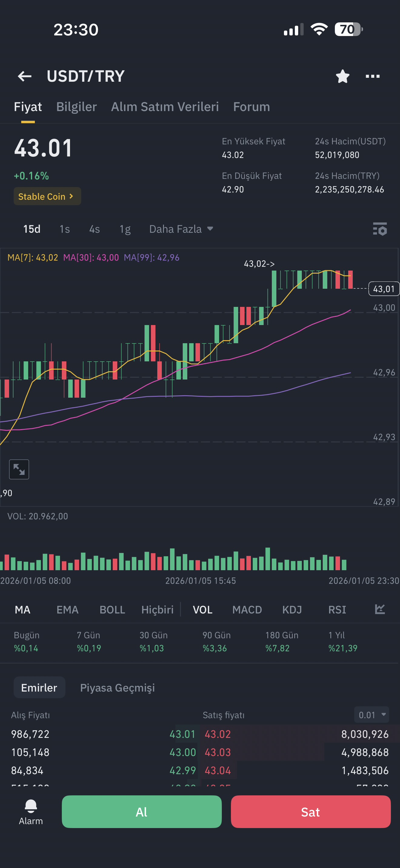Open the three-dot more options menu

[x=373, y=76]
